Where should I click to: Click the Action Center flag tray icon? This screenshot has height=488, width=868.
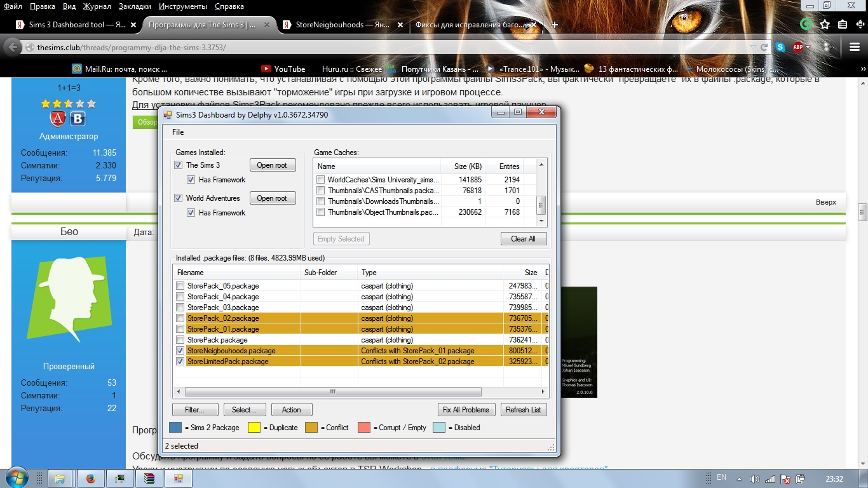[x=785, y=478]
